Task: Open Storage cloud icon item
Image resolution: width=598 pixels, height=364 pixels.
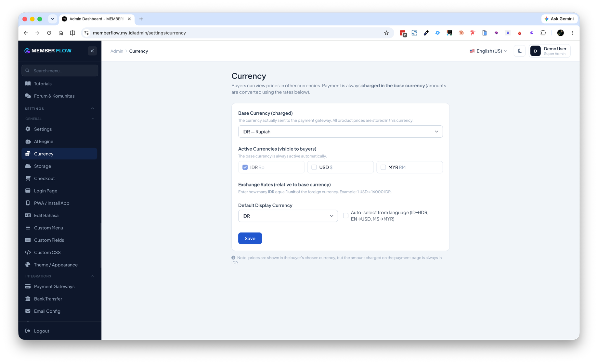Action: point(59,166)
